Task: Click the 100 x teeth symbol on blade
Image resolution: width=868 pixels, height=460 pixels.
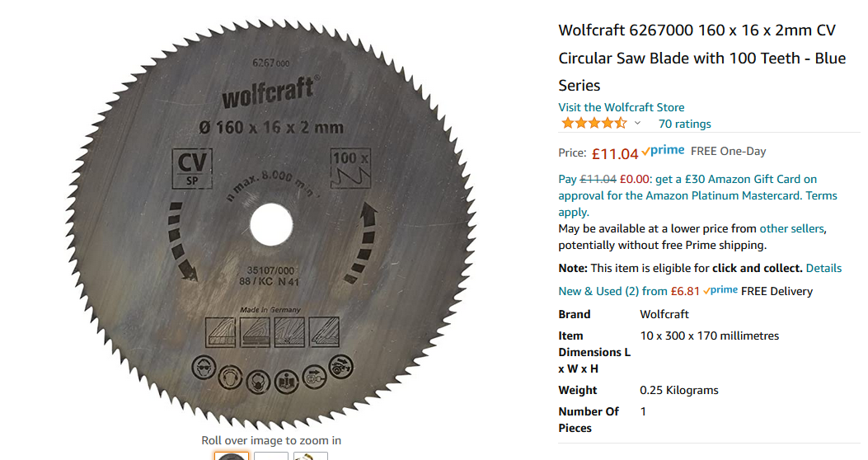Action: [350, 168]
